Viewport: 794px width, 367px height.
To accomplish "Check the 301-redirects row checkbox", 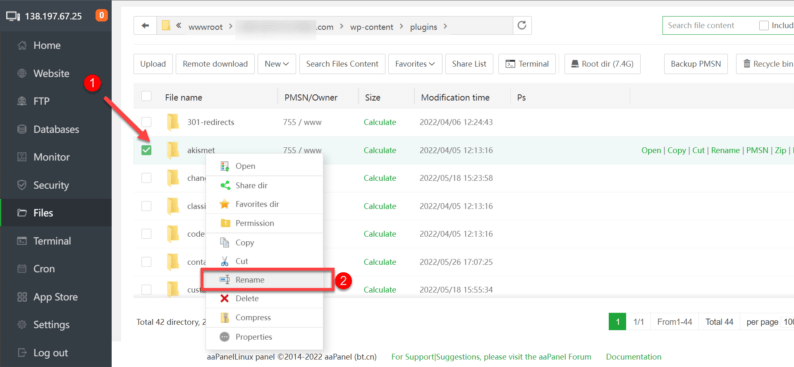I will 146,122.
